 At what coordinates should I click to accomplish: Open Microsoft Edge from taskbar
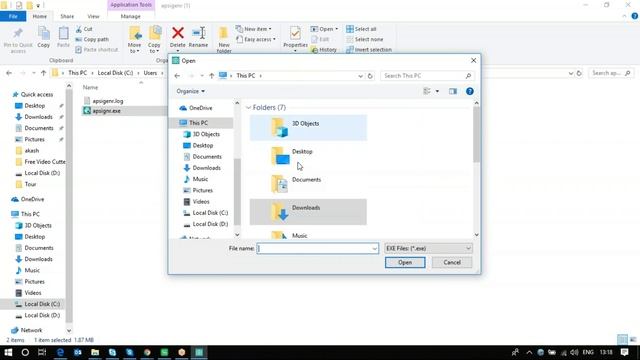(x=60, y=352)
